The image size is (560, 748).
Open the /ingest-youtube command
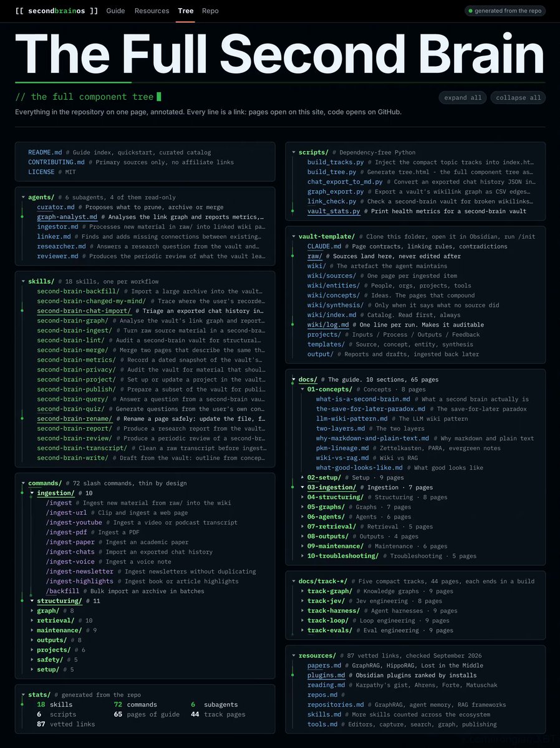[x=74, y=522]
